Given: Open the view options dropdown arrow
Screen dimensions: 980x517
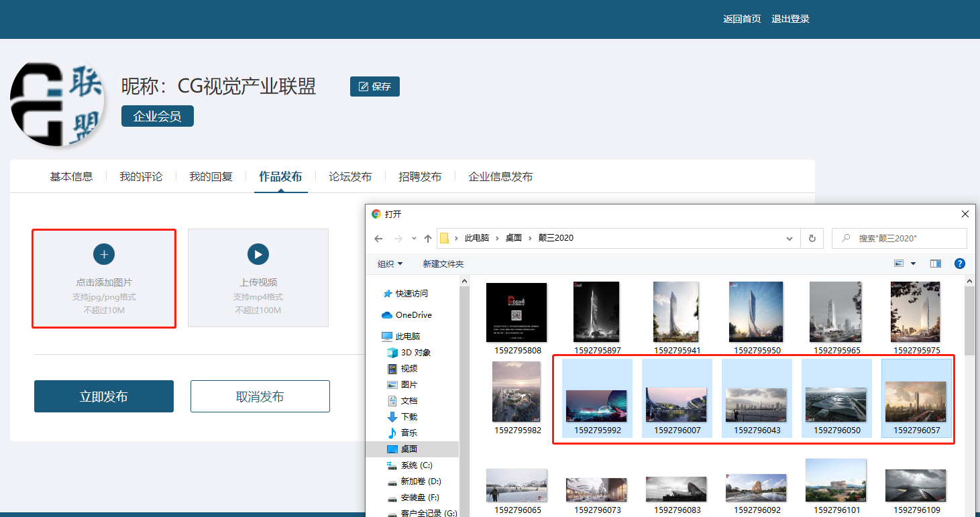Looking at the screenshot, I should [x=913, y=264].
